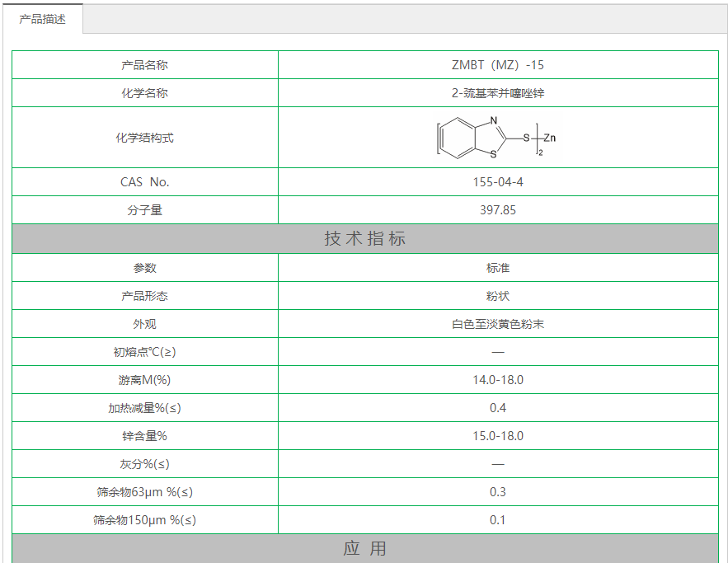Click the 应用 section header bar
The width and height of the screenshot is (728, 563).
click(x=364, y=549)
